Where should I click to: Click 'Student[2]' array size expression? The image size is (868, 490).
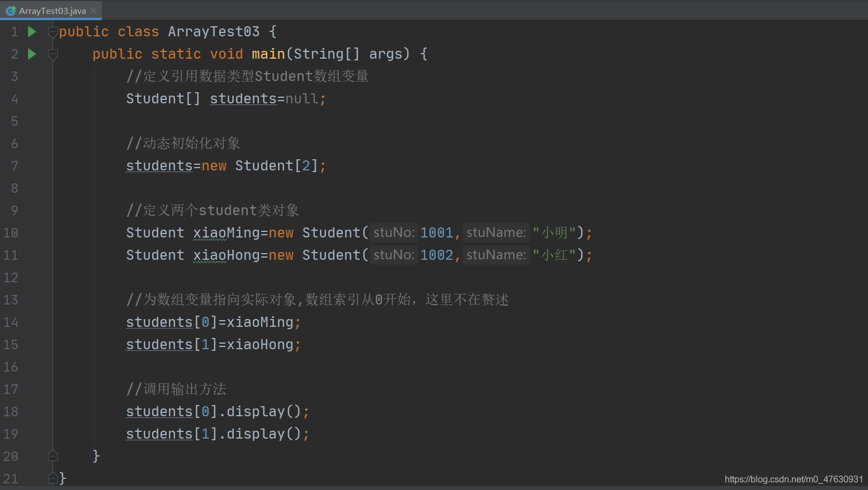pyautogui.click(x=277, y=166)
